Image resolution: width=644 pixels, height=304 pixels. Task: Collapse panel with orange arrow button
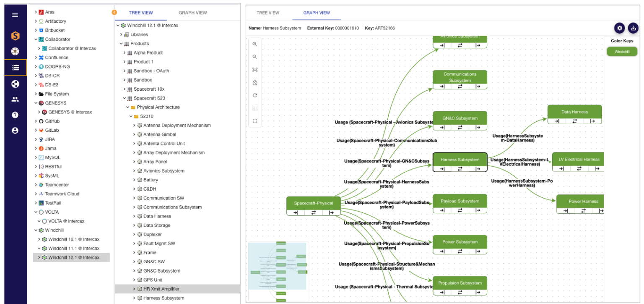click(114, 12)
